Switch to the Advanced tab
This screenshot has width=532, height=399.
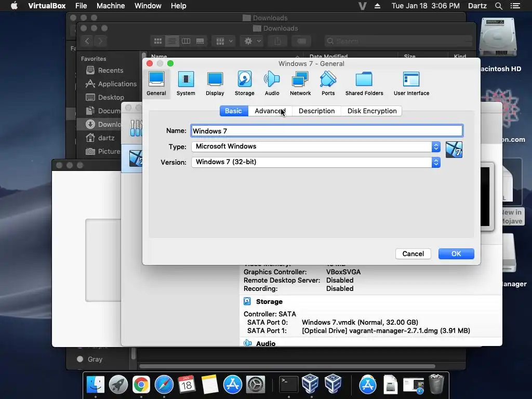270,111
